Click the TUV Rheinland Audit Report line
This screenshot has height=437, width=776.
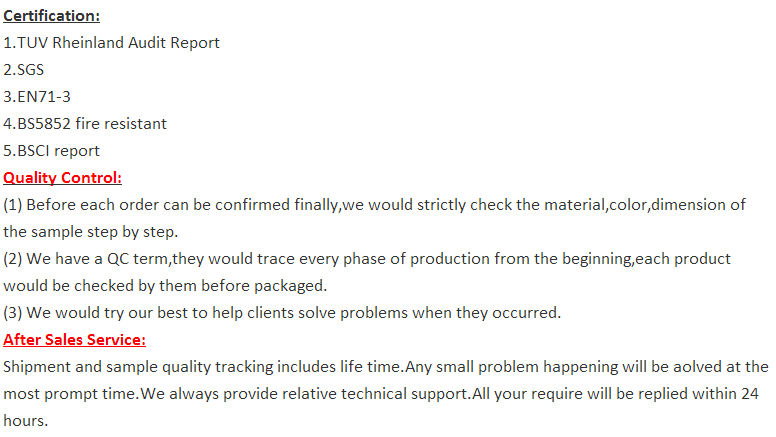point(111,43)
